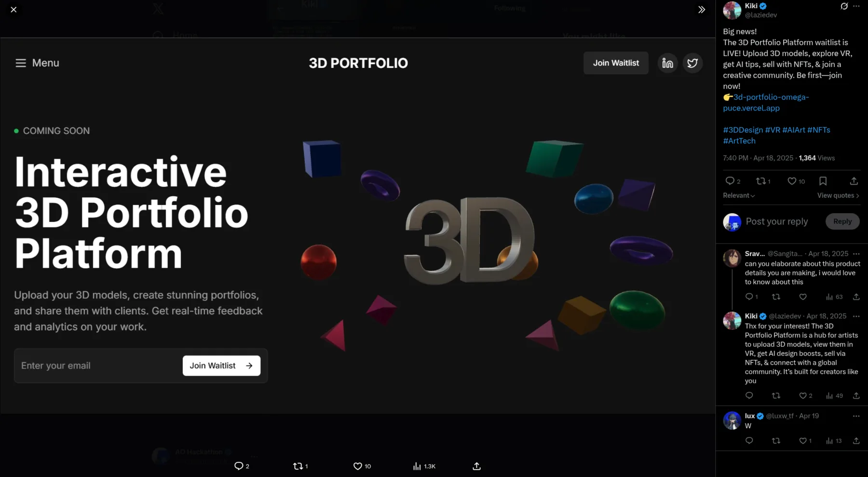
Task: Share the main post via the upload icon
Action: pyautogui.click(x=854, y=181)
